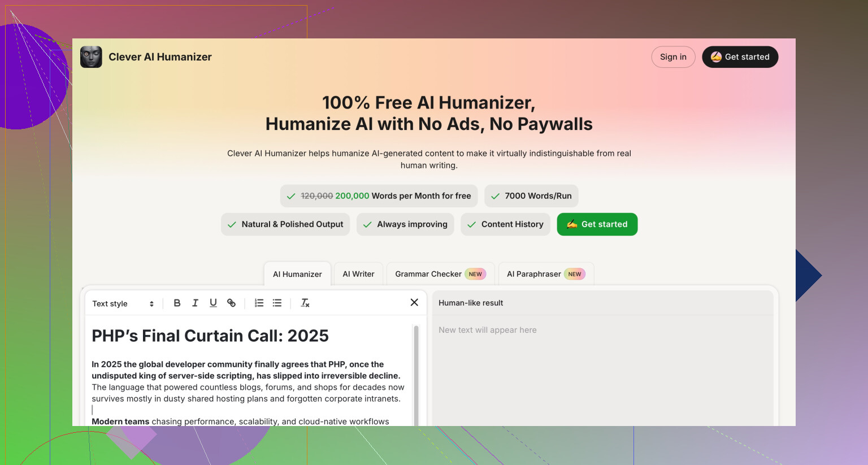This screenshot has height=465, width=868.
Task: Create a numbered list
Action: tap(259, 303)
